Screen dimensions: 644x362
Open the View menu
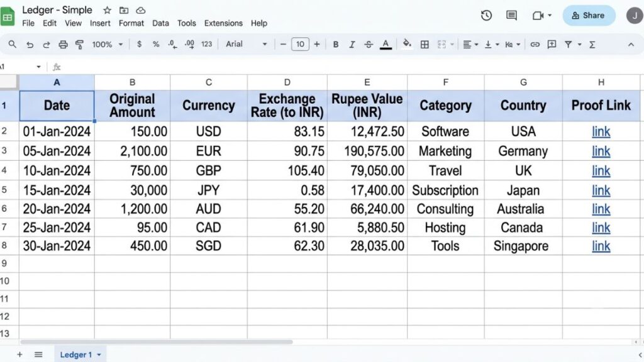tap(73, 23)
